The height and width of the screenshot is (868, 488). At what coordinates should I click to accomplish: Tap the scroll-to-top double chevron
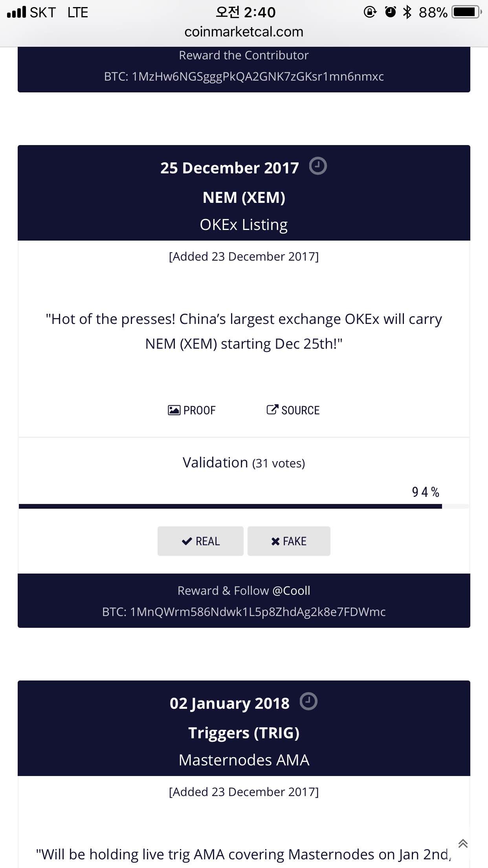click(463, 843)
